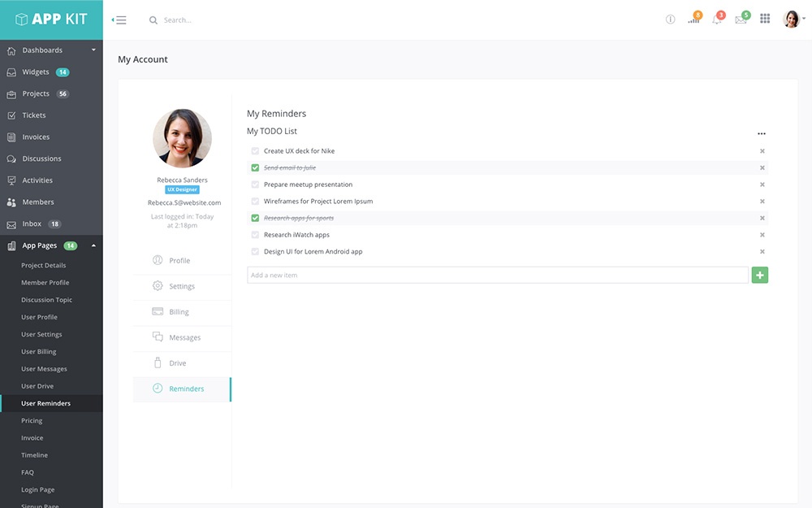
Task: Open the info icon in top bar
Action: 670,20
